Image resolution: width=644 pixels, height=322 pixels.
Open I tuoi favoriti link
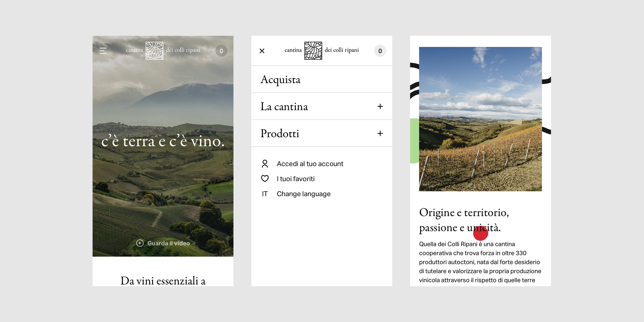coord(295,179)
